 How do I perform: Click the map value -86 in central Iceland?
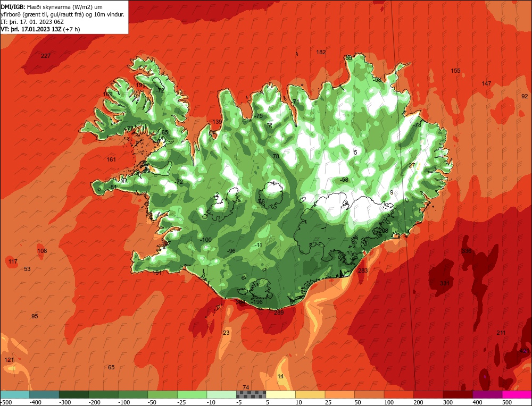pyautogui.click(x=261, y=201)
